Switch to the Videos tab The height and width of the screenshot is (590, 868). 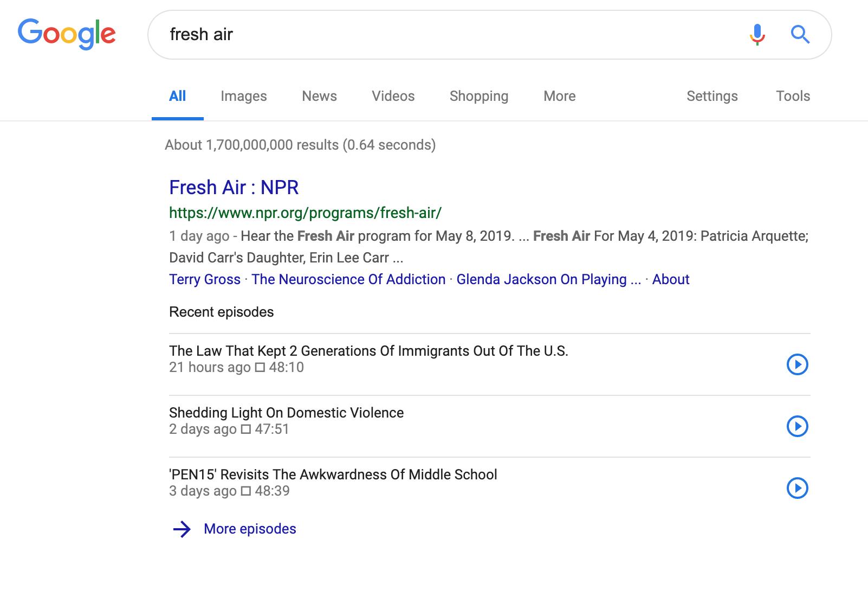coord(393,97)
